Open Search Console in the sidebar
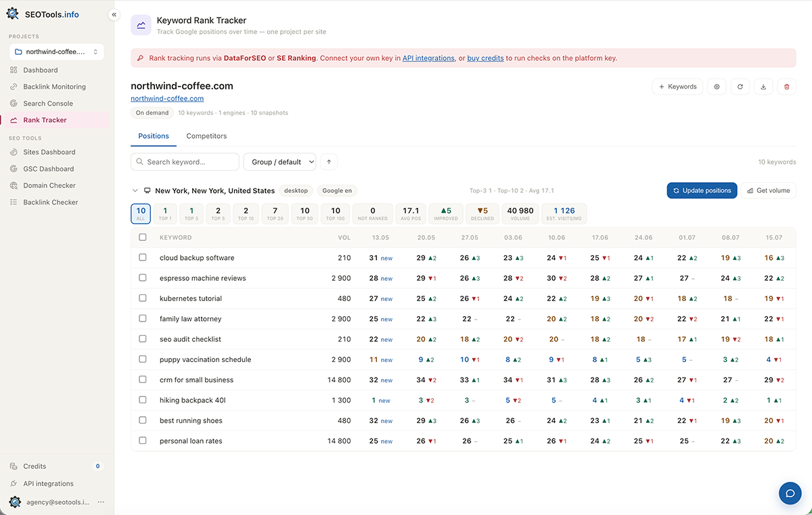Viewport: 812px width, 515px height. [55, 104]
